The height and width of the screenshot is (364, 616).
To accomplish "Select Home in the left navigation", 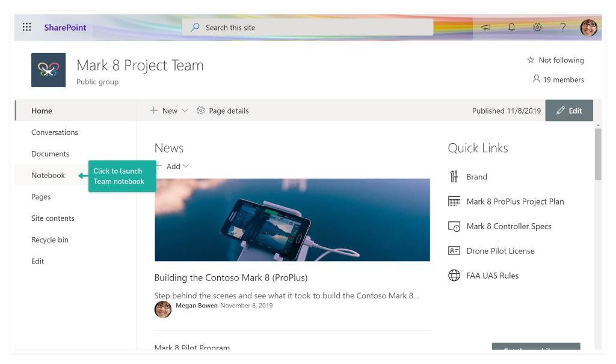I will click(75, 111).
